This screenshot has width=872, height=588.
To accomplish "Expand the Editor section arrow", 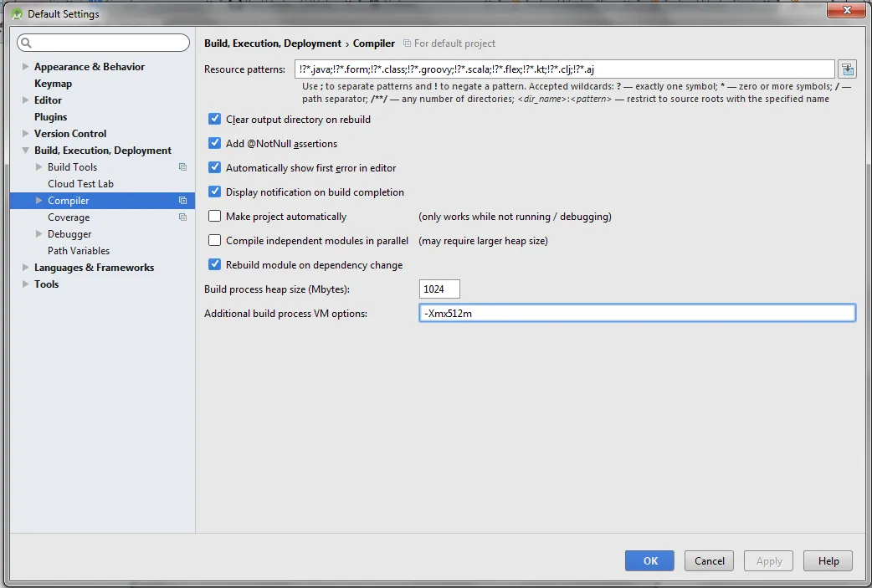I will click(x=25, y=100).
